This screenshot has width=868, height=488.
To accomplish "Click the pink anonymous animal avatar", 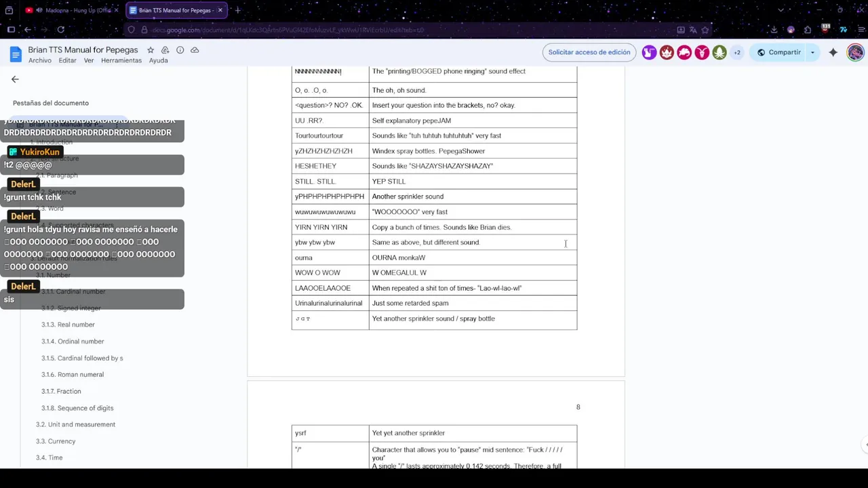I will pyautogui.click(x=684, y=52).
